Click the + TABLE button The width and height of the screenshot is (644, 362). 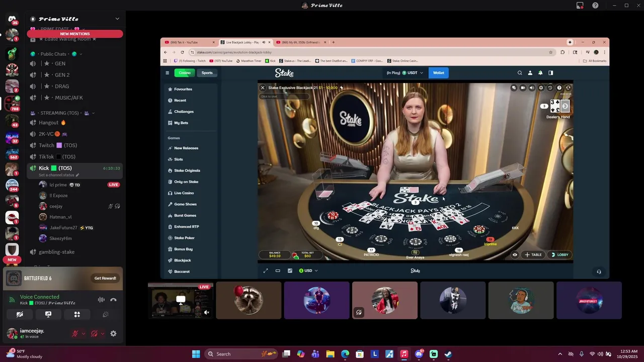point(533,255)
